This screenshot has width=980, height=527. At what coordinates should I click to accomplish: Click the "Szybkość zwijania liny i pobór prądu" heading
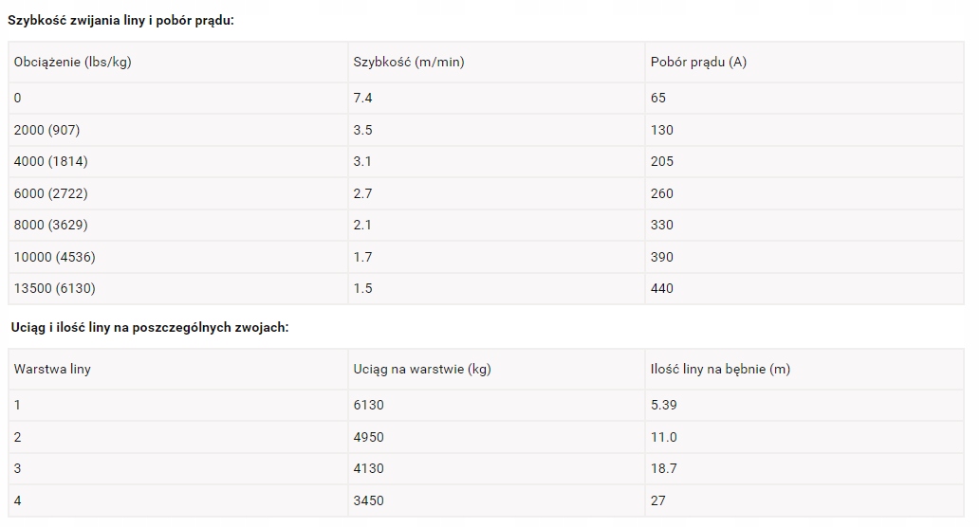point(120,19)
